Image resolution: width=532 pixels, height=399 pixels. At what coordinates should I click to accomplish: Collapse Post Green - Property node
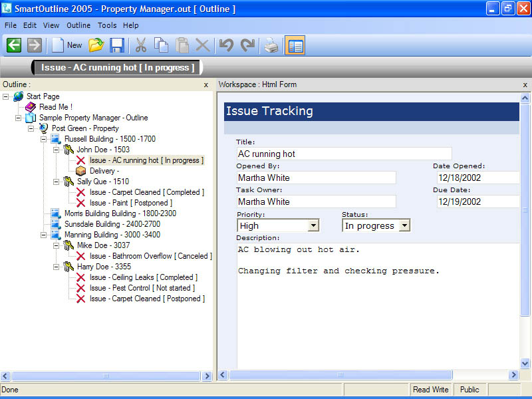[31, 128]
